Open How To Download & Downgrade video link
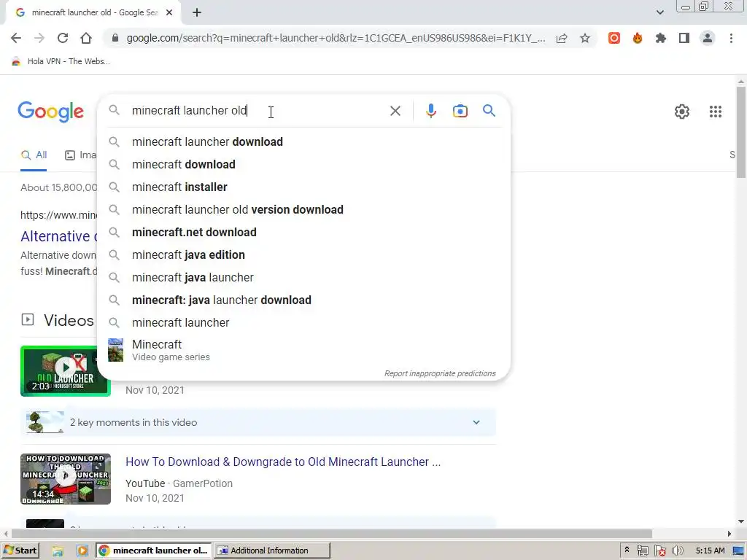747x560 pixels. tap(283, 462)
